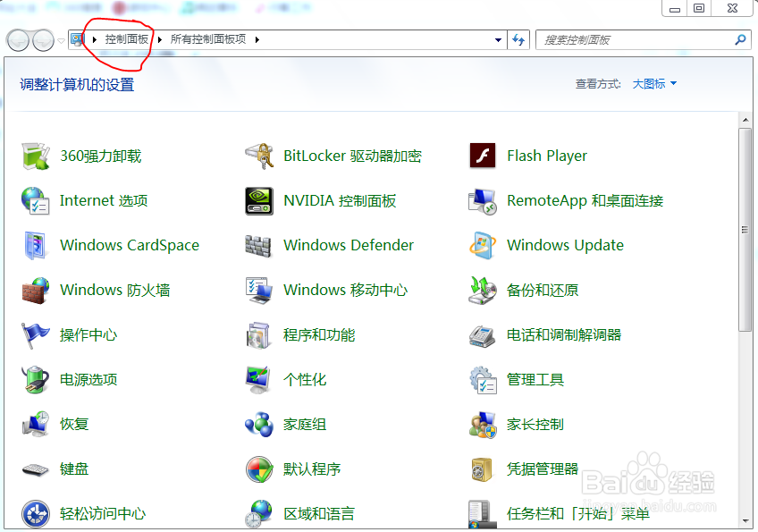Click the 所有控制面板项 breadcrumb
This screenshot has width=758, height=532.
click(x=208, y=39)
